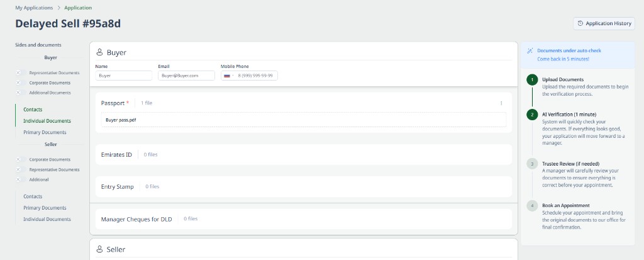
Task: Select Buyer Contacts in sidebar
Action: pos(33,110)
